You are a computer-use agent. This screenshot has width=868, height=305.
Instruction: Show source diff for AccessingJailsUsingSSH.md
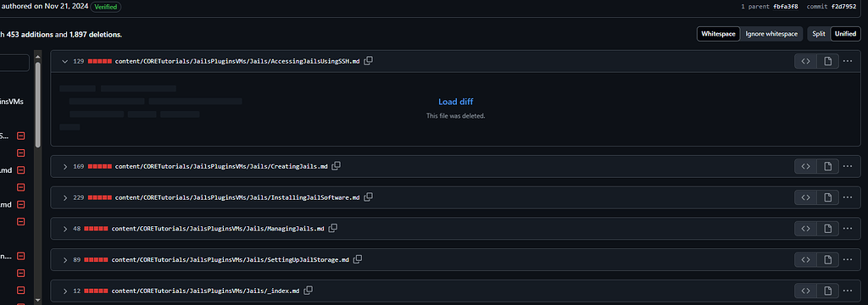click(x=806, y=61)
